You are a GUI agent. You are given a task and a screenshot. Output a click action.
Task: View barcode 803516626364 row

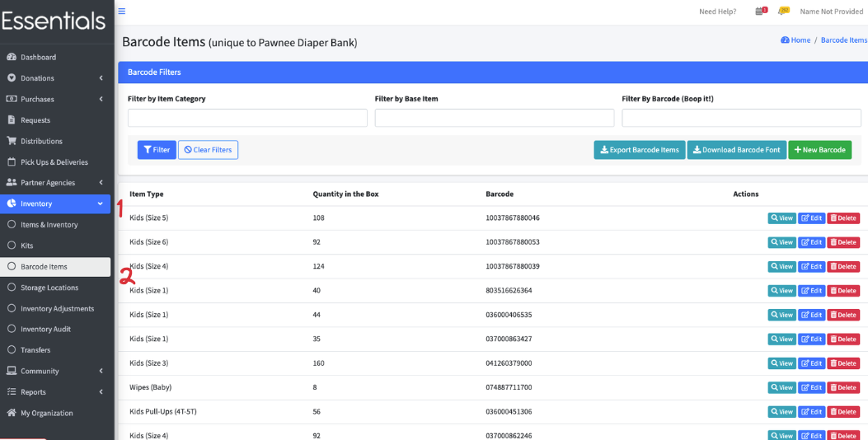coord(781,291)
